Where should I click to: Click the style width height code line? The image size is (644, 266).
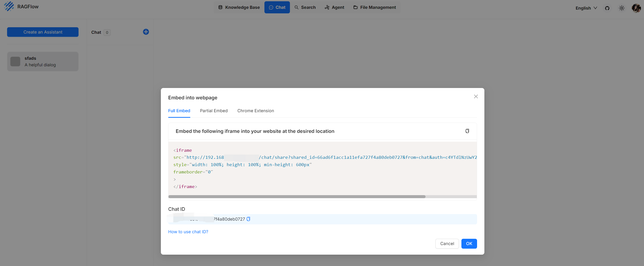click(242, 165)
